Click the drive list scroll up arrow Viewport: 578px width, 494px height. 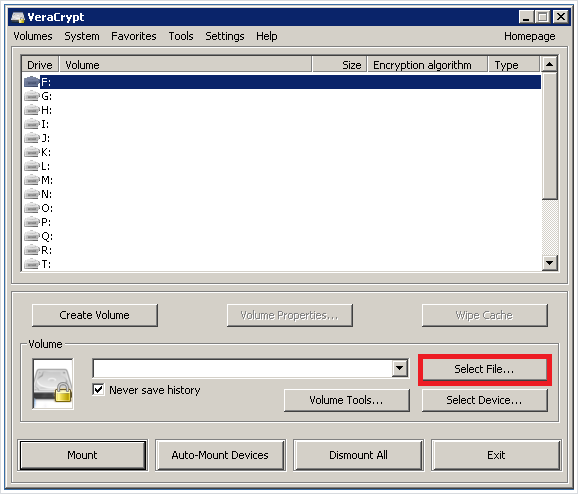[550, 65]
